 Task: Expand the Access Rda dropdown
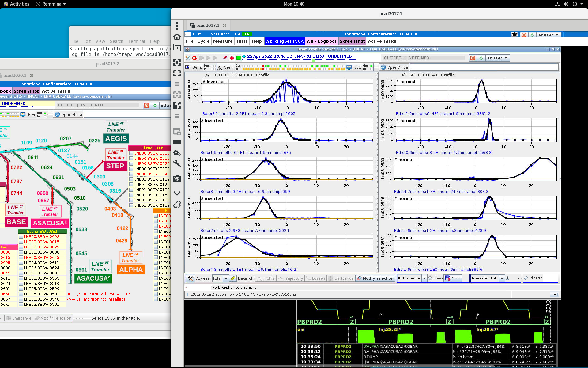pyautogui.click(x=226, y=278)
